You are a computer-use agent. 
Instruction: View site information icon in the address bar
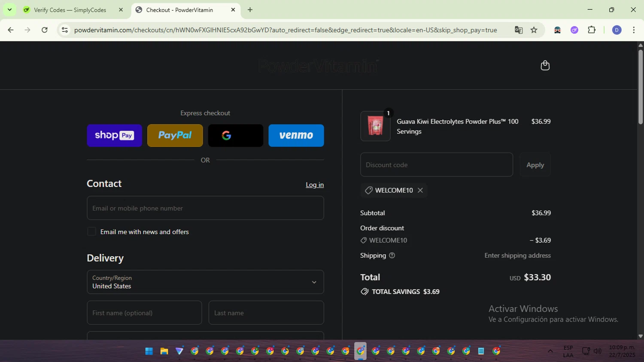coord(65,30)
